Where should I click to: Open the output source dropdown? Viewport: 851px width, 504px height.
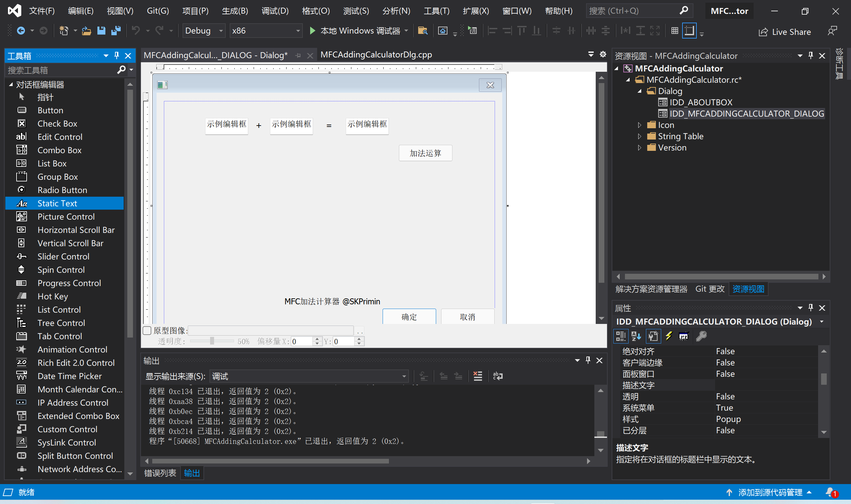click(x=309, y=376)
